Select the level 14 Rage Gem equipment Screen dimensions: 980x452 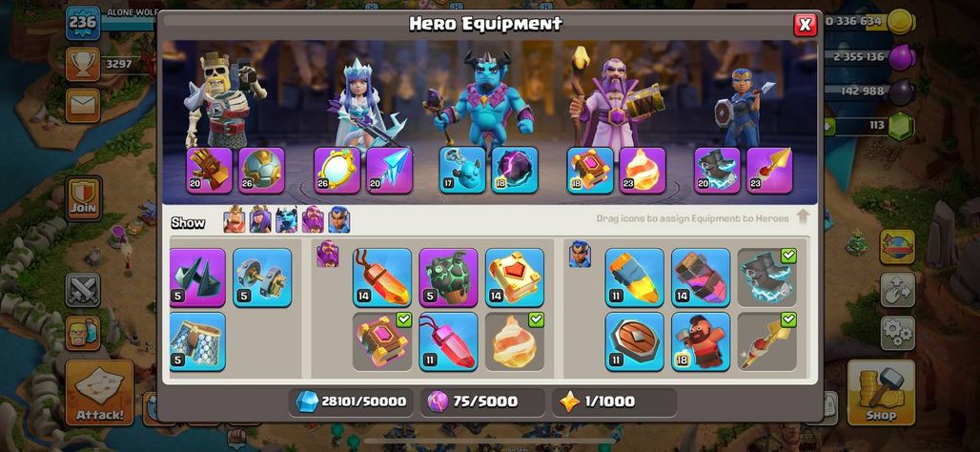tap(382, 277)
